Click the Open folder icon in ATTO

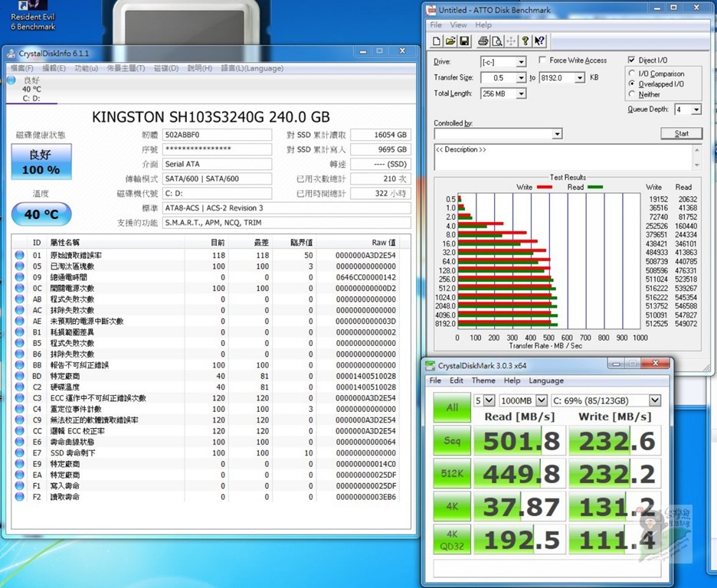coord(451,41)
